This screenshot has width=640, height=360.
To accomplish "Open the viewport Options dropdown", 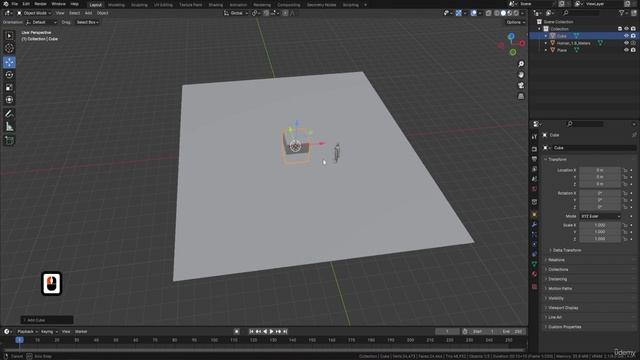I will click(516, 22).
